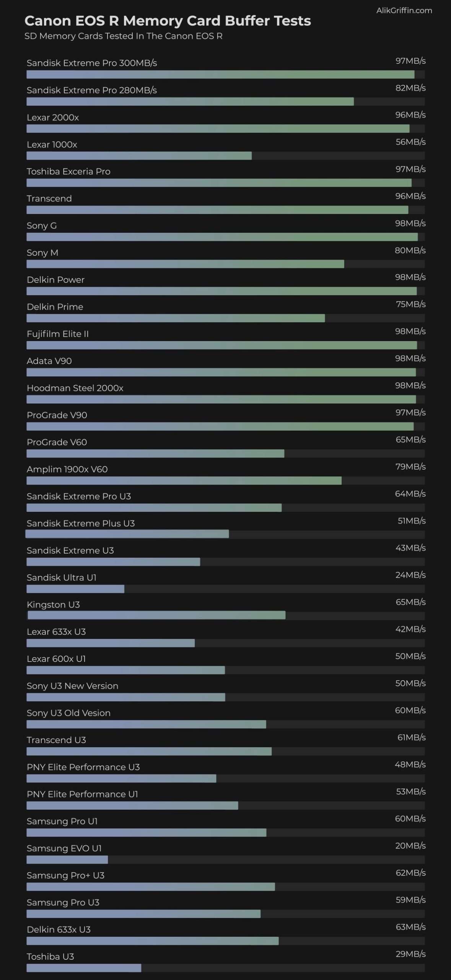451x980 pixels.
Task: Select the Sandisk Ultra U1 label
Action: point(61,578)
